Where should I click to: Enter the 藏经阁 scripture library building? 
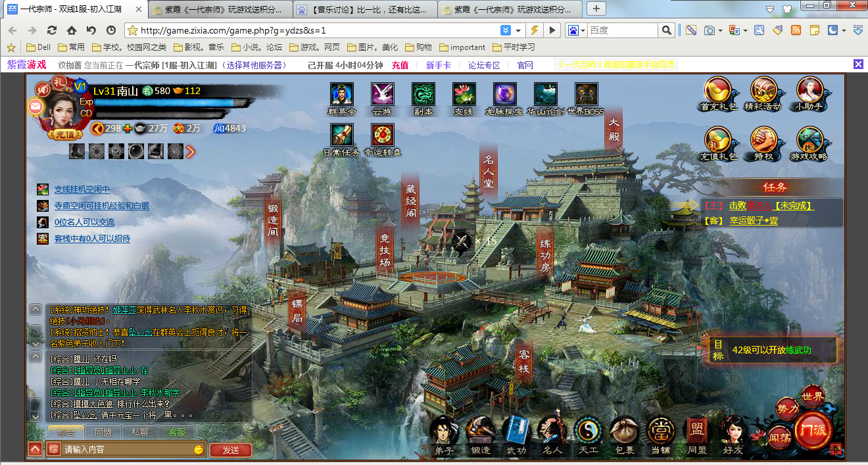pyautogui.click(x=410, y=201)
